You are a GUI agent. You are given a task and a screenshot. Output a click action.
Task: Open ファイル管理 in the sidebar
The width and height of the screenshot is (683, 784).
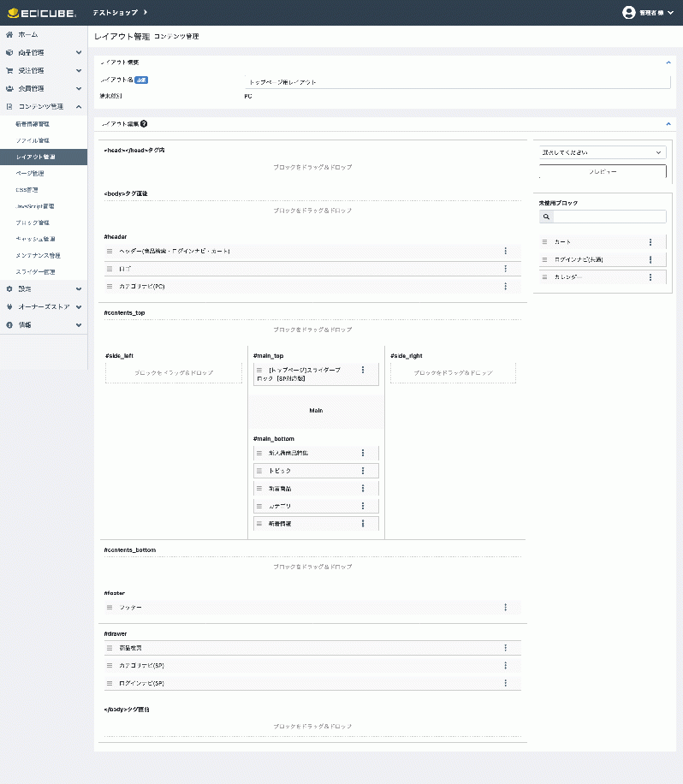[44, 140]
